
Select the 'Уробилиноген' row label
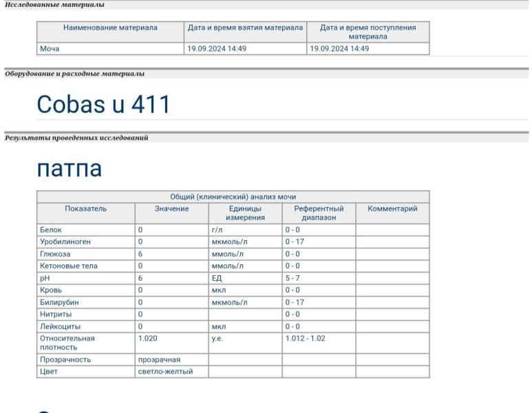65,242
